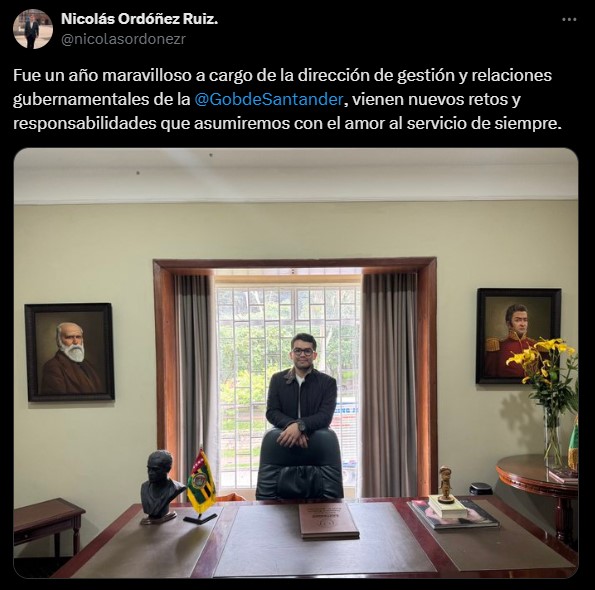Open the @GobdeSantander mention link

(x=269, y=99)
